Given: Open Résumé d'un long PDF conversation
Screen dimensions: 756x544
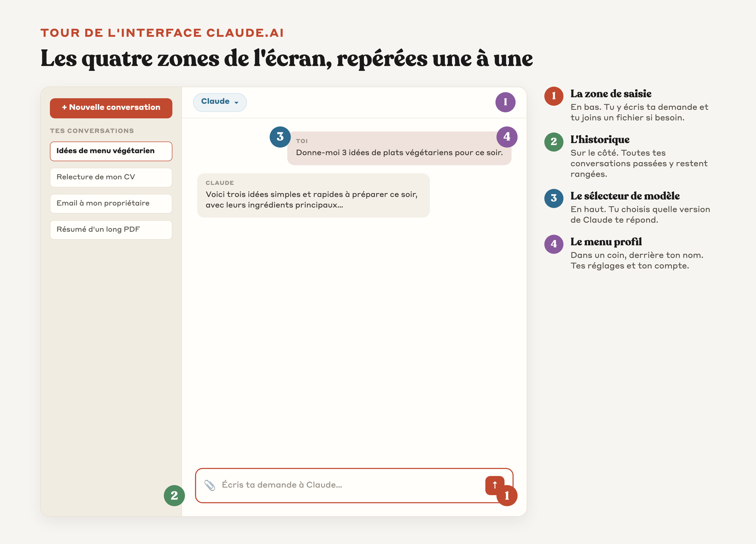Looking at the screenshot, I should click(111, 230).
